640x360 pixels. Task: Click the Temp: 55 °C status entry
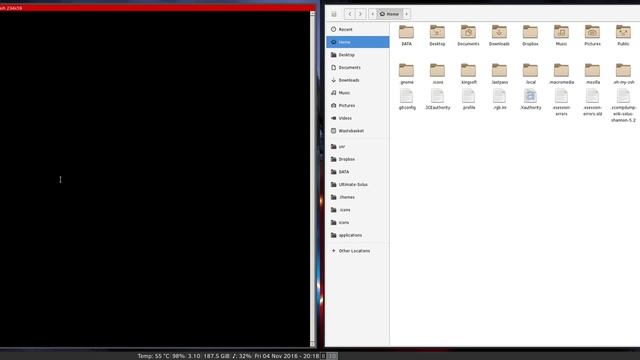(153, 356)
